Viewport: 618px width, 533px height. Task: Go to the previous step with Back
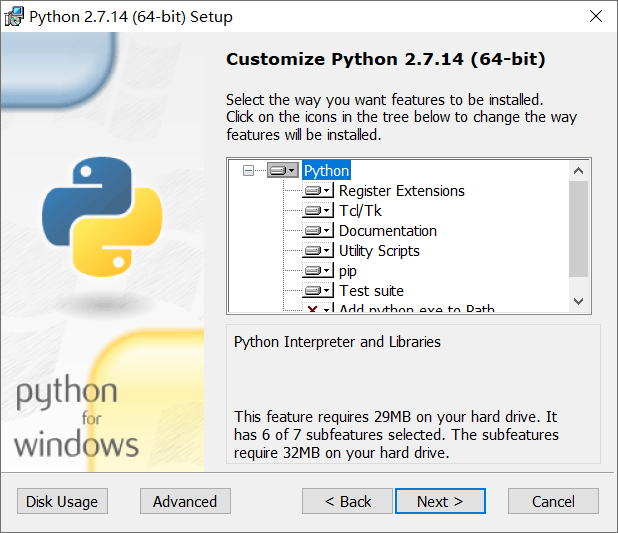click(348, 501)
